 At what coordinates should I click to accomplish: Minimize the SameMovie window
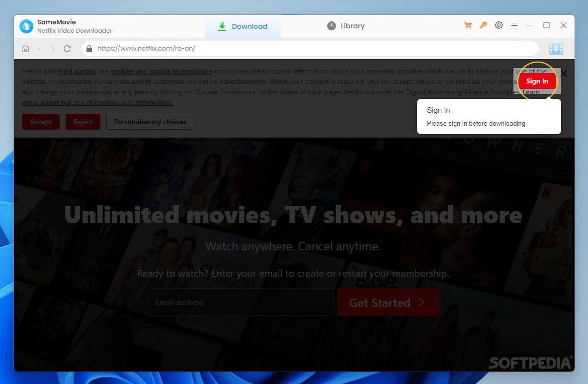coord(529,25)
